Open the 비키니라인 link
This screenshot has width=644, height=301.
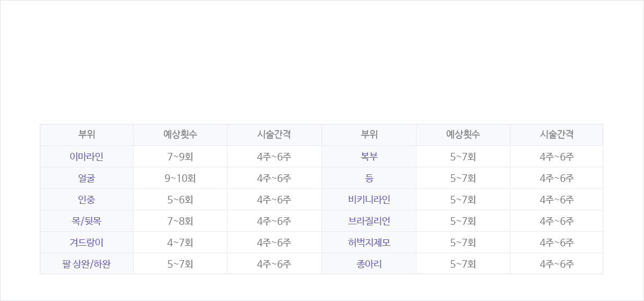pyautogui.click(x=369, y=200)
